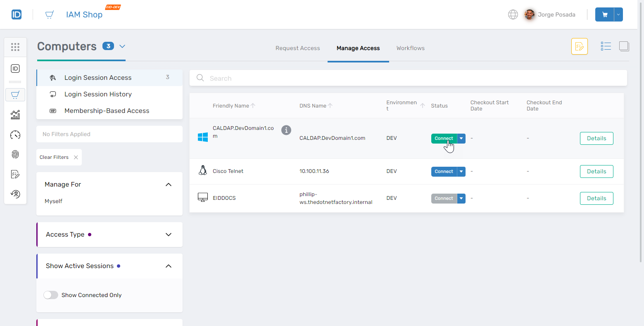
Task: Expand the Access Type filter section
Action: click(168, 235)
